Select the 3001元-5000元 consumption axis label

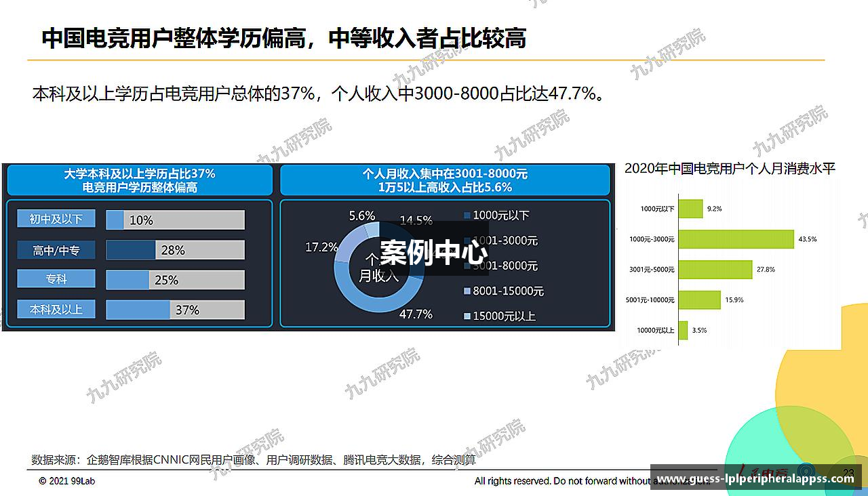tap(652, 270)
